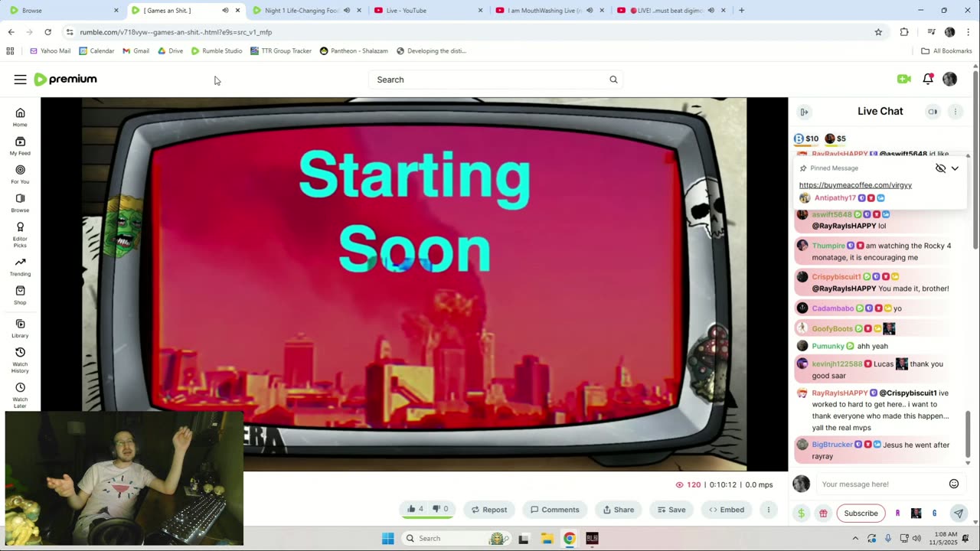Image resolution: width=980 pixels, height=551 pixels.
Task: Open Shop in the sidebar
Action: click(20, 295)
